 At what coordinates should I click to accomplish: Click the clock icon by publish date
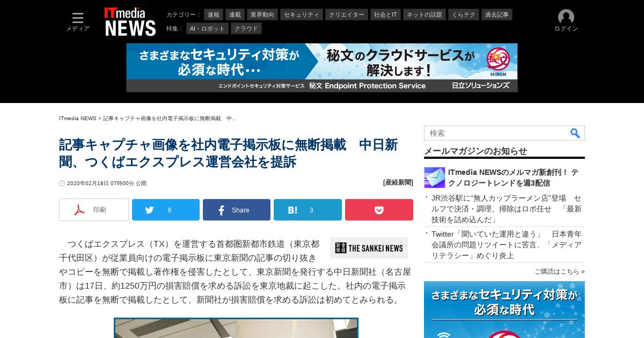(62, 183)
